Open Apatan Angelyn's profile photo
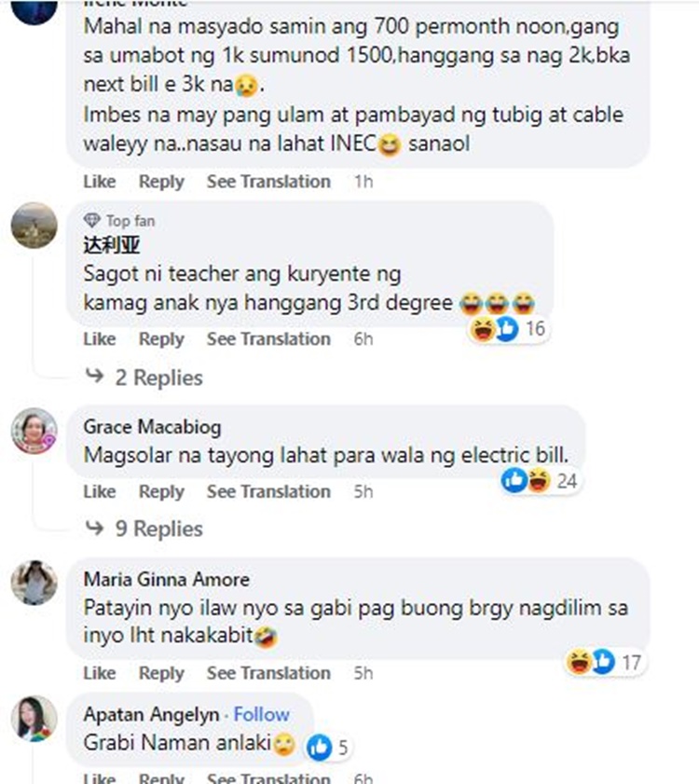Viewport: 699px width, 784px height. tap(34, 719)
